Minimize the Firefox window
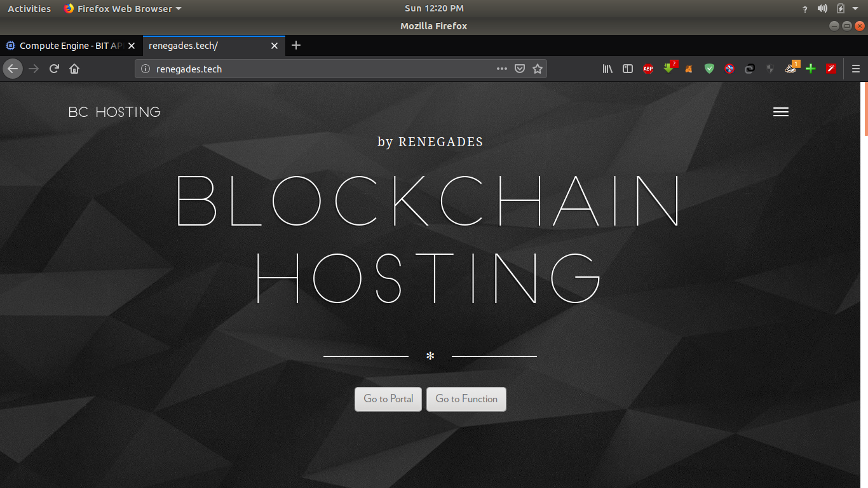Screen dimensions: 868x488 pos(834,26)
